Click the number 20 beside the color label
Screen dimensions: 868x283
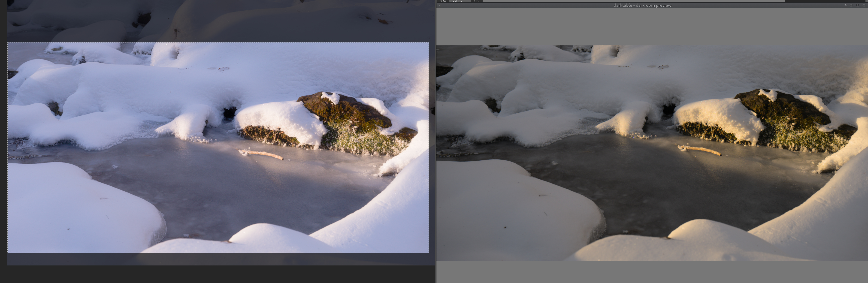pyautogui.click(x=443, y=1)
